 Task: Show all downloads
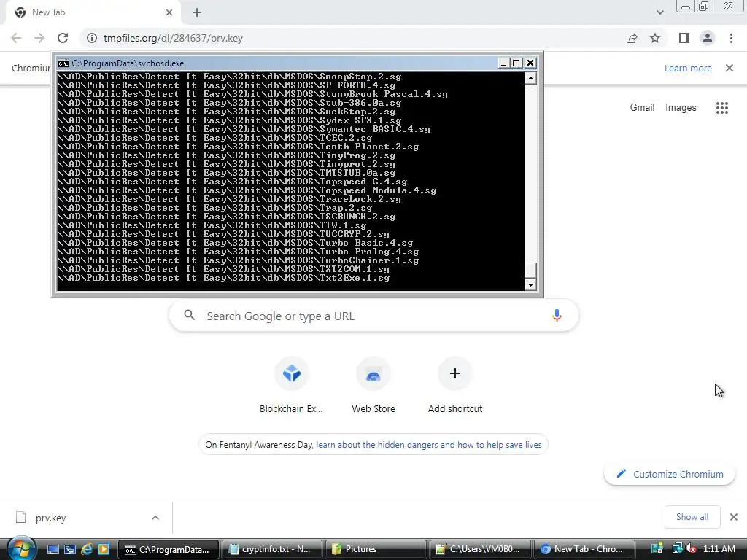point(692,517)
